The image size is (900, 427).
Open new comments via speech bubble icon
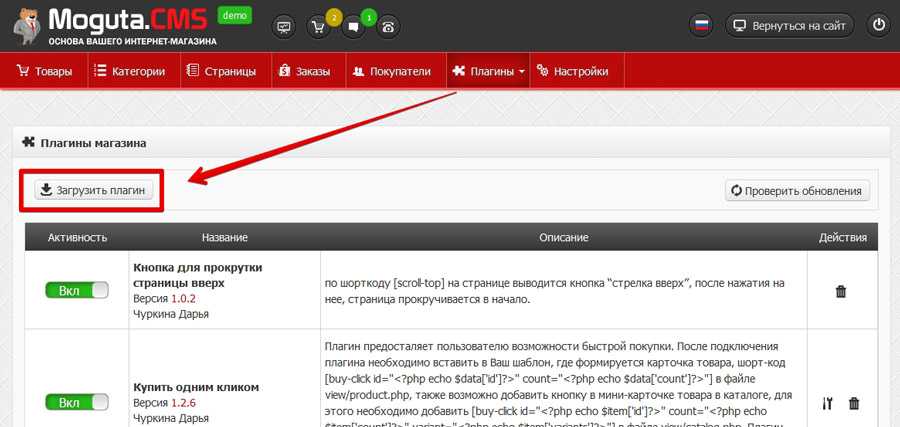pos(353,27)
